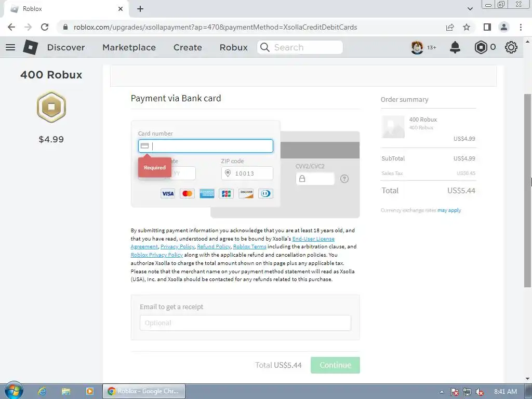Screen dimensions: 532x399
Task: Click the taskbar clock 8:41 AM
Action: click(x=506, y=392)
